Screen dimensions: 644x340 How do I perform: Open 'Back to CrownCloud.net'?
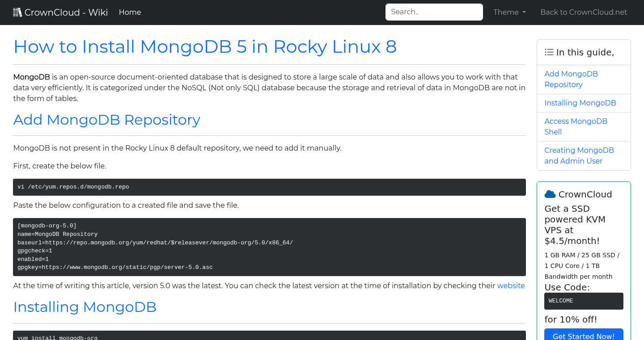[x=584, y=12]
